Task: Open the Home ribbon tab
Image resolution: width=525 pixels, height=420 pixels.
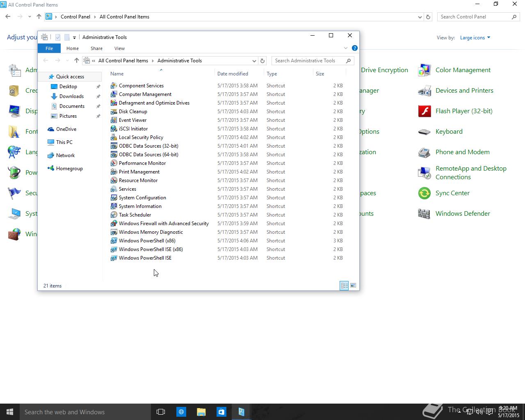Action: [x=73, y=48]
